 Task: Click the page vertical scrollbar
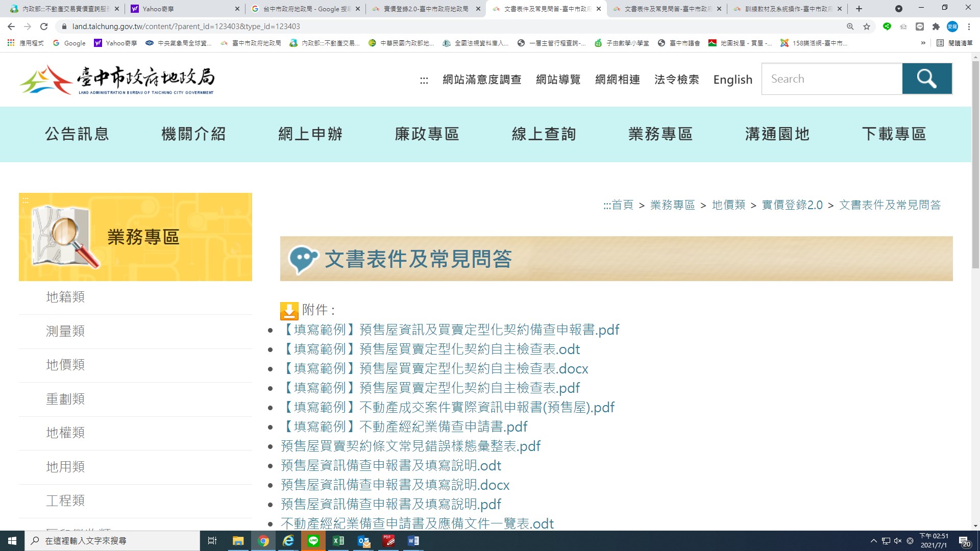pos(975,164)
